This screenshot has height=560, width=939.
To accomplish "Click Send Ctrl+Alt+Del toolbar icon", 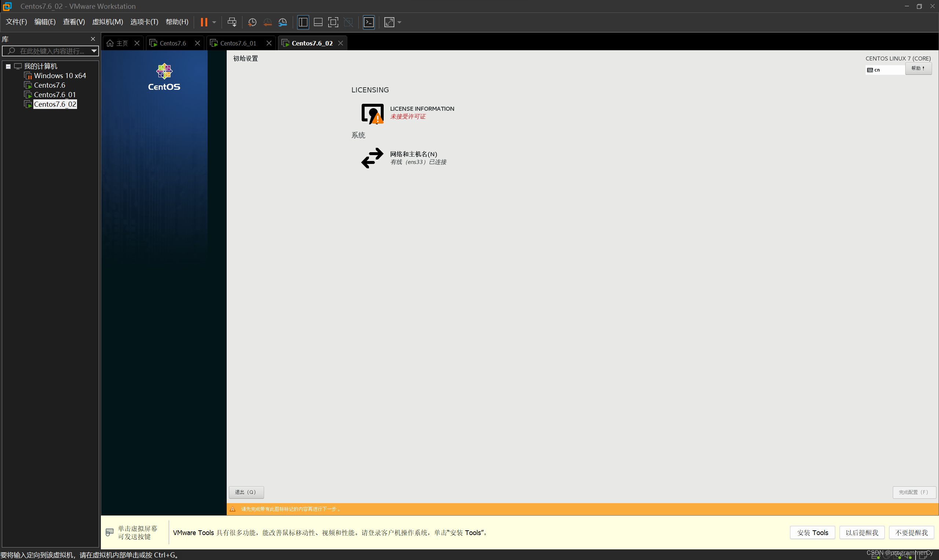I will coord(232,22).
